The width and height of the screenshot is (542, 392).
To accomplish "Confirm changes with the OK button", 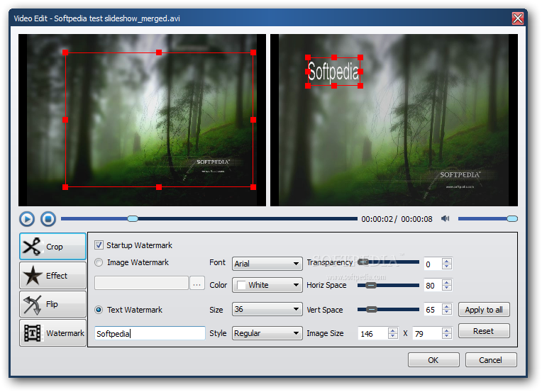I will [x=433, y=360].
